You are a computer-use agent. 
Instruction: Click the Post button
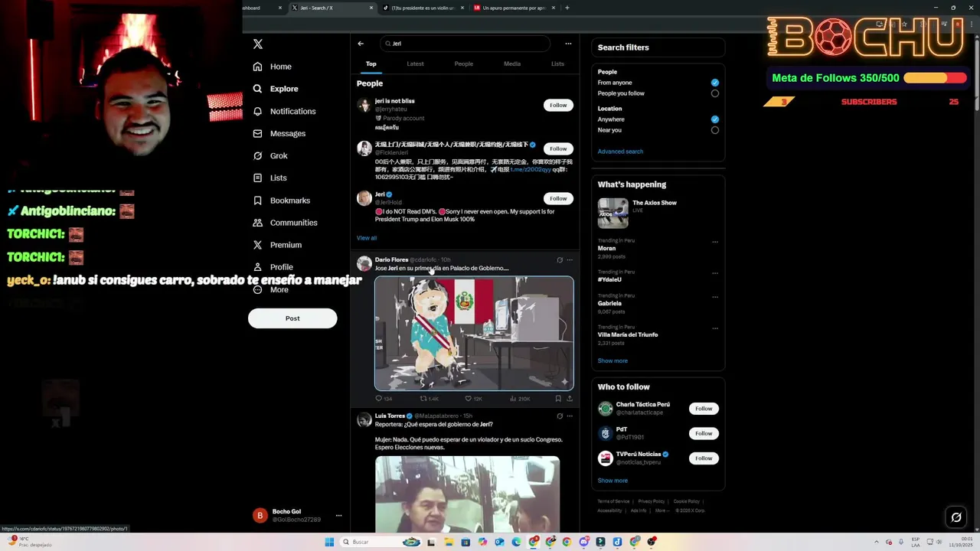(292, 318)
